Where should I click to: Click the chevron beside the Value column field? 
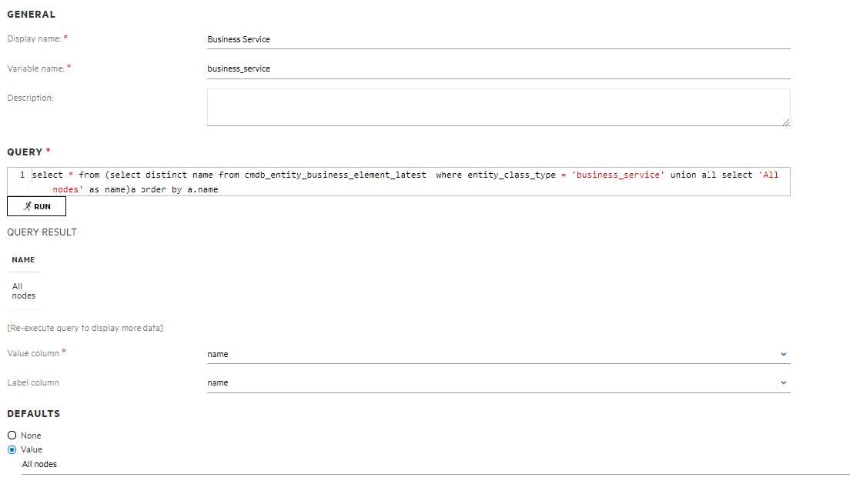click(x=784, y=354)
